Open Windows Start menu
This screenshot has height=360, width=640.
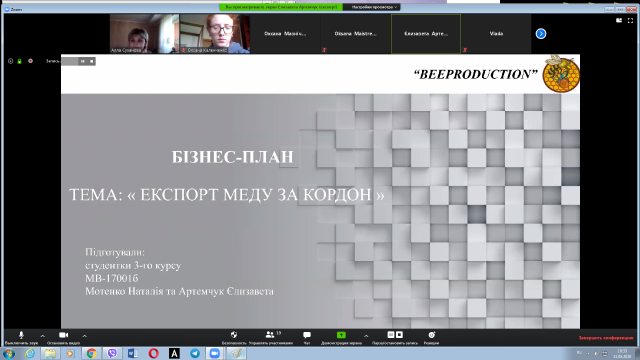pyautogui.click(x=9, y=353)
